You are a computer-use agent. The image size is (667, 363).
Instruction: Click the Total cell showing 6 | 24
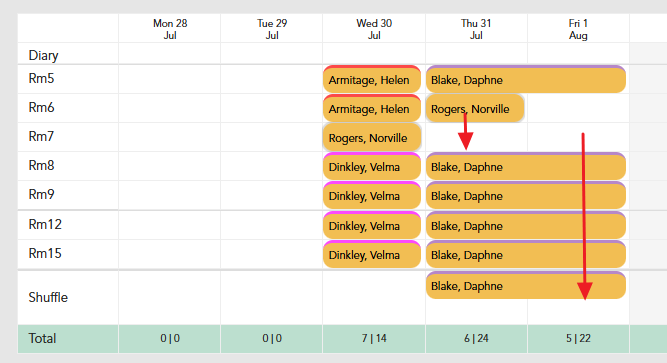pos(476,339)
